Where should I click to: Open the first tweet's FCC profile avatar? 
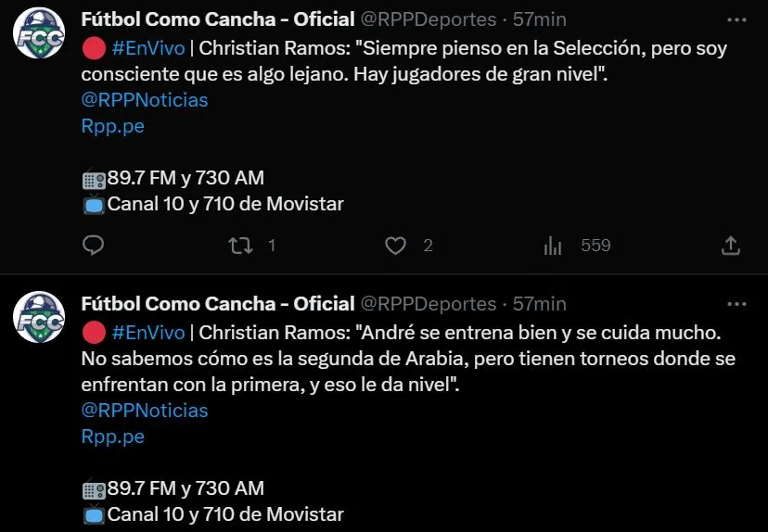click(x=38, y=32)
